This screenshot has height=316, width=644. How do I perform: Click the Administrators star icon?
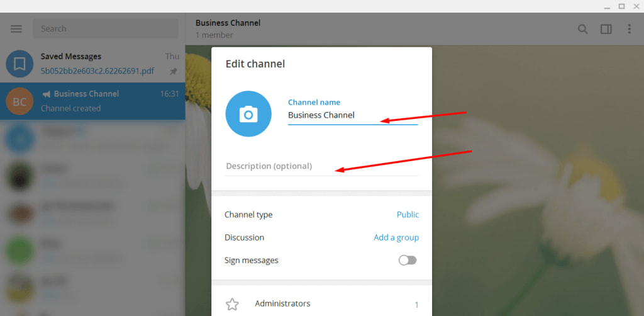click(x=233, y=304)
